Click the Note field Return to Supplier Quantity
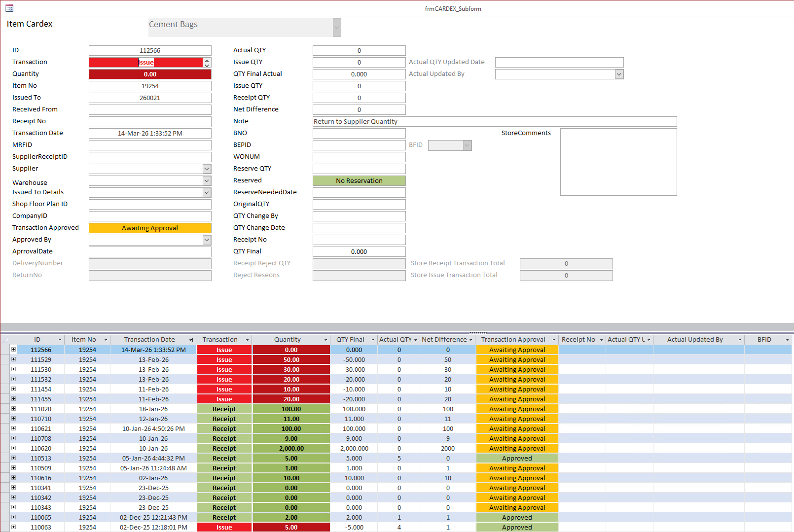 coord(495,121)
